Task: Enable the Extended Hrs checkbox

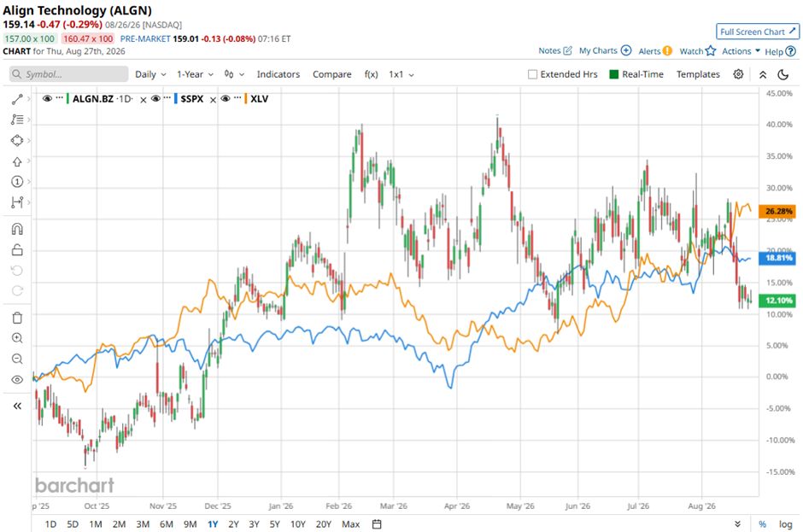Action: point(532,74)
